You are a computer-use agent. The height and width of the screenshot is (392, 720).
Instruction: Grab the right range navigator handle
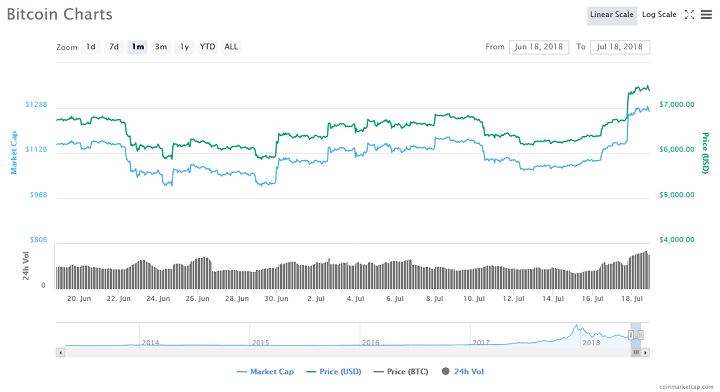641,335
